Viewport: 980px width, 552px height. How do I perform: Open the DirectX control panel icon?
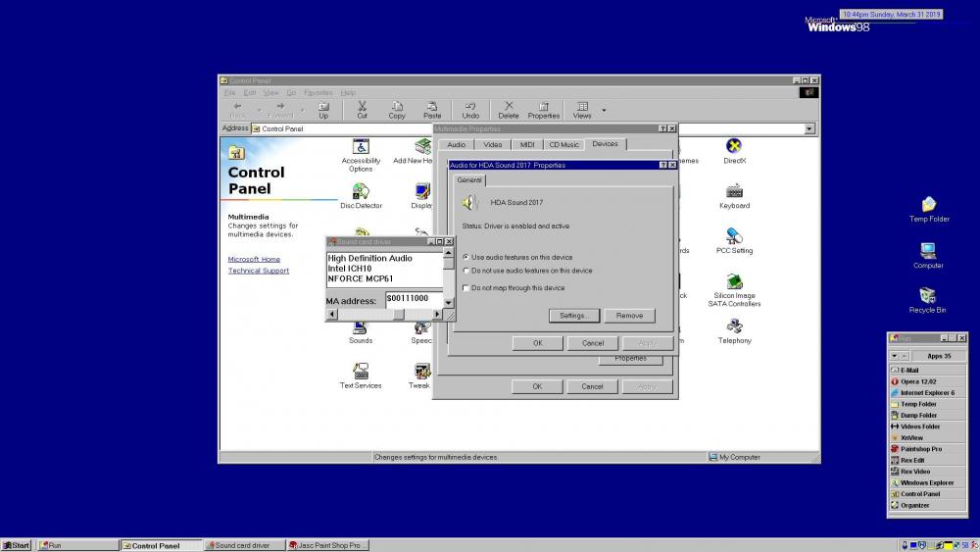click(x=734, y=149)
